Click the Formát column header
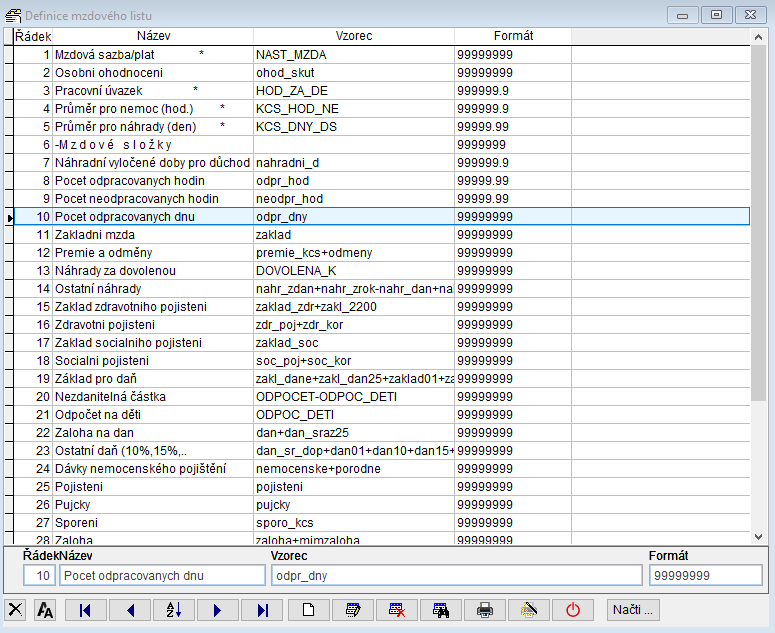Screen dimensions: 775x633 (x=513, y=36)
